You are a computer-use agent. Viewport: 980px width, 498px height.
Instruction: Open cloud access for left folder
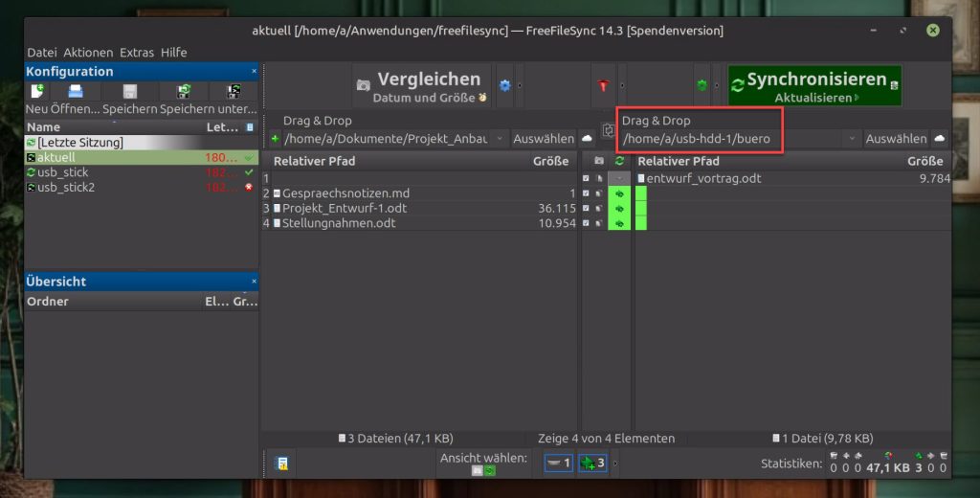coord(587,138)
